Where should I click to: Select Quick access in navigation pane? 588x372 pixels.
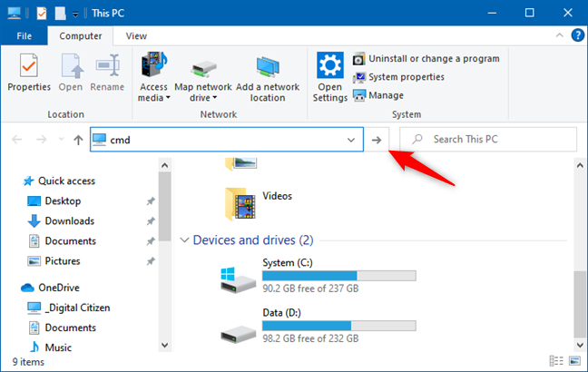click(59, 181)
